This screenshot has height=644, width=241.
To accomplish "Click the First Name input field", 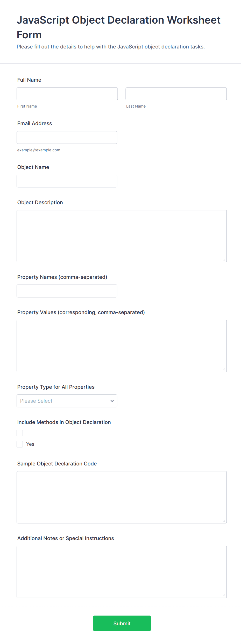I will pyautogui.click(x=67, y=94).
